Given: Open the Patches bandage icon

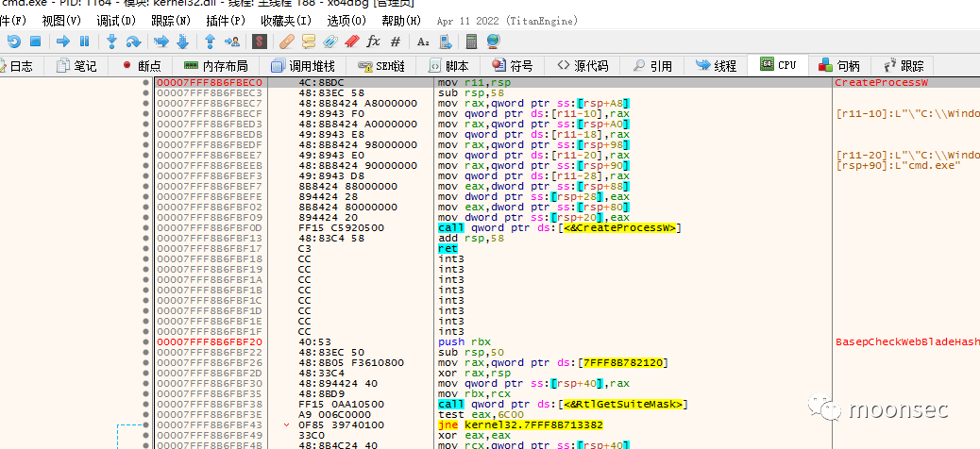Looking at the screenshot, I should (287, 42).
